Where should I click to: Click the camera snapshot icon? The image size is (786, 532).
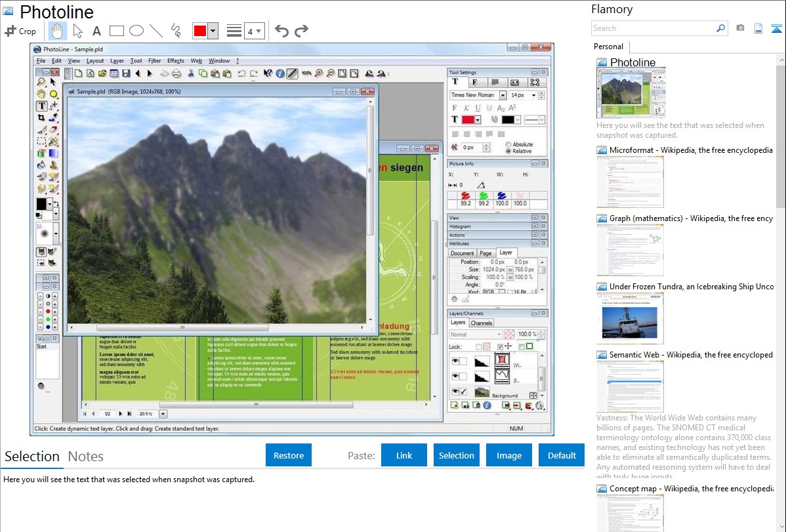(740, 28)
